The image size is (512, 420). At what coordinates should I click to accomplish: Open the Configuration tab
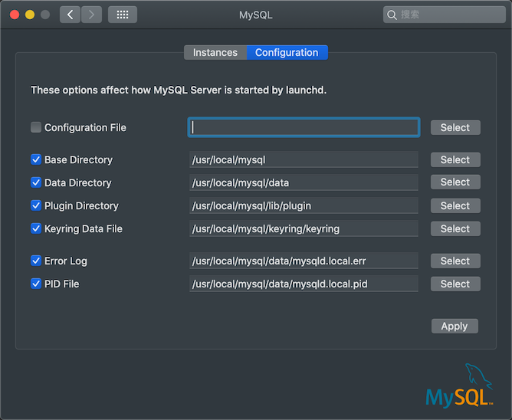click(287, 52)
